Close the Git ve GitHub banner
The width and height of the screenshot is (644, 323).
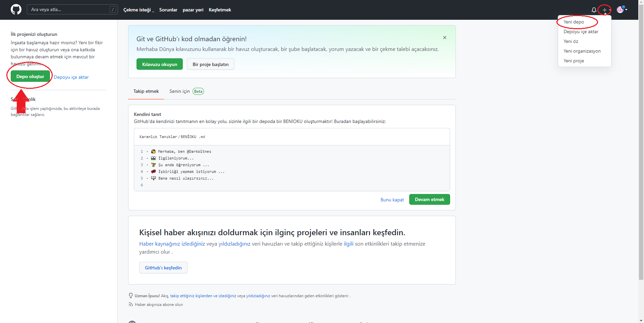[x=445, y=38]
